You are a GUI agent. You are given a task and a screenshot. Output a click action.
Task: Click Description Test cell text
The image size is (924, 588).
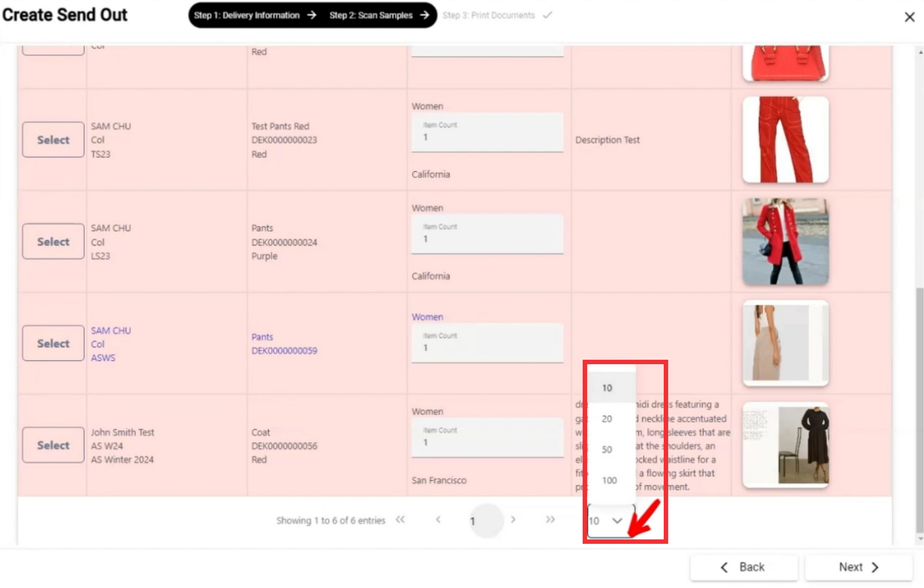click(x=607, y=140)
